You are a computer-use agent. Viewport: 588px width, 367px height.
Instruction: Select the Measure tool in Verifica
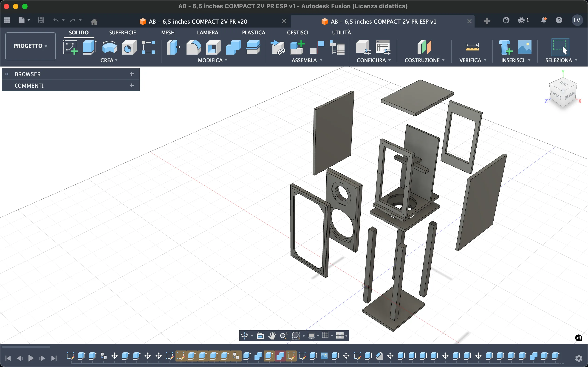[x=472, y=47]
